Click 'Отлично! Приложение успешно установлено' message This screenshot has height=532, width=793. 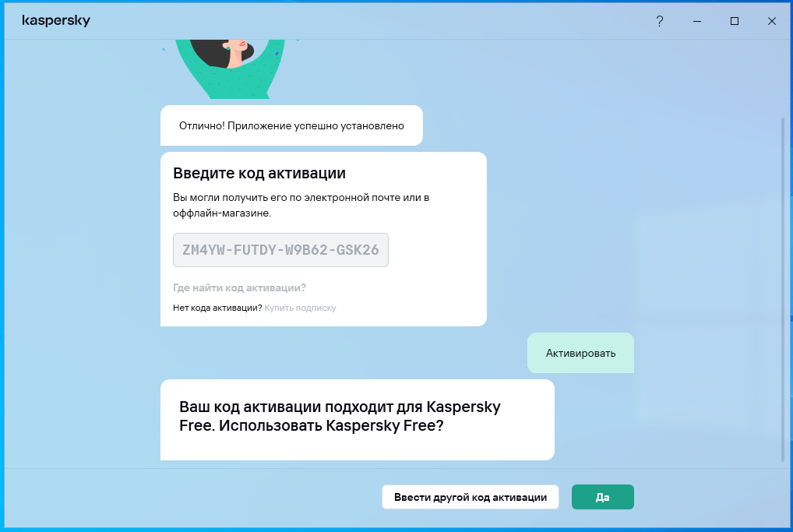[x=291, y=125]
